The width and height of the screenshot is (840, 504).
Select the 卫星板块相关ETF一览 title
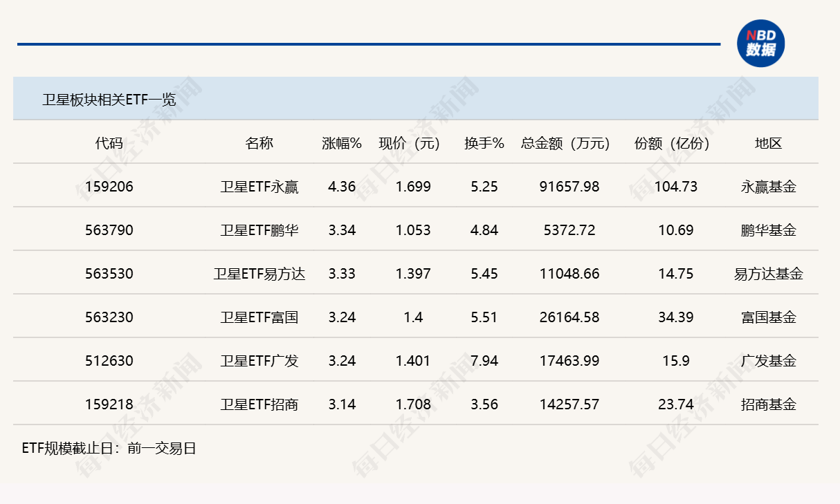(x=109, y=100)
